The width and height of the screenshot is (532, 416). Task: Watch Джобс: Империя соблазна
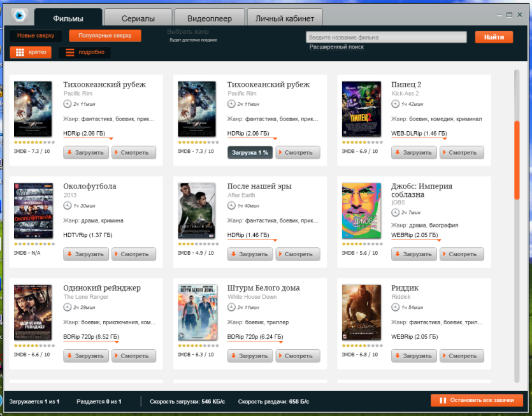click(x=462, y=254)
